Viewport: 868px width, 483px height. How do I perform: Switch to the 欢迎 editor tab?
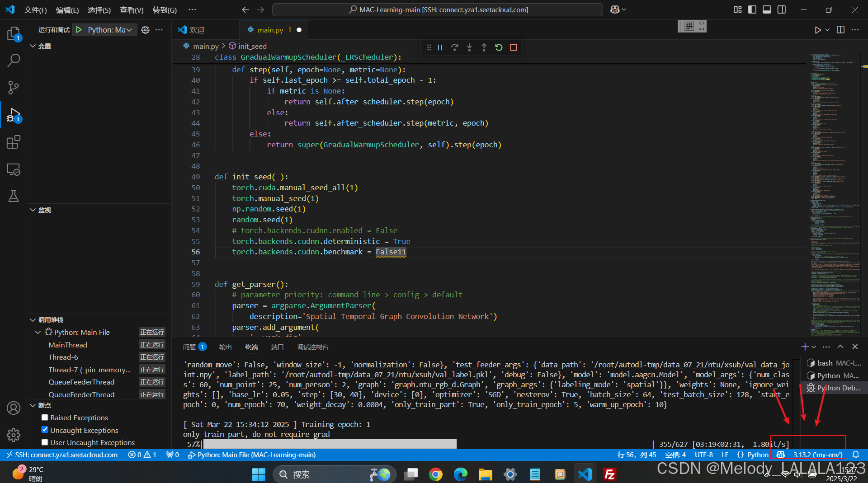197,30
